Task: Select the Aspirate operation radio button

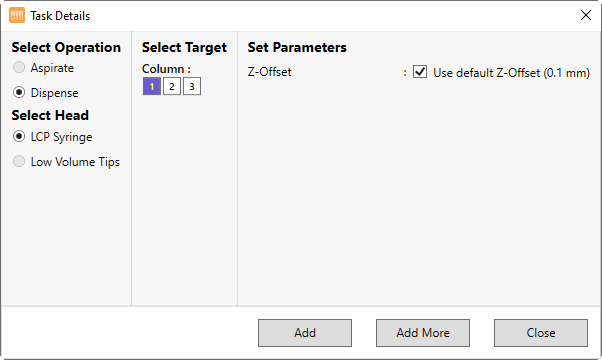Action: [19, 68]
